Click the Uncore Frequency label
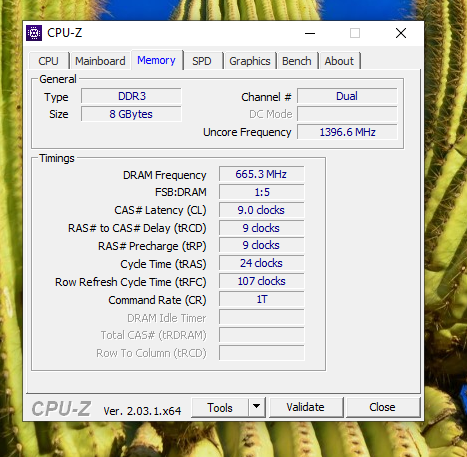Viewport: 467px width, 457px height. [247, 132]
